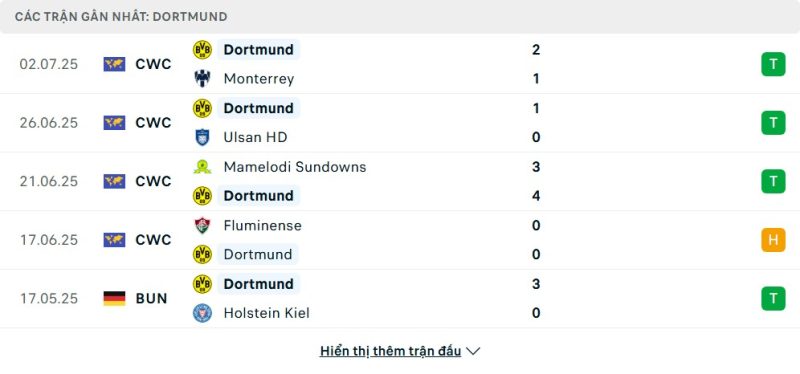Expand more matches with the chevron arrow
Viewport: 800px width, 374px height.
pos(473,351)
